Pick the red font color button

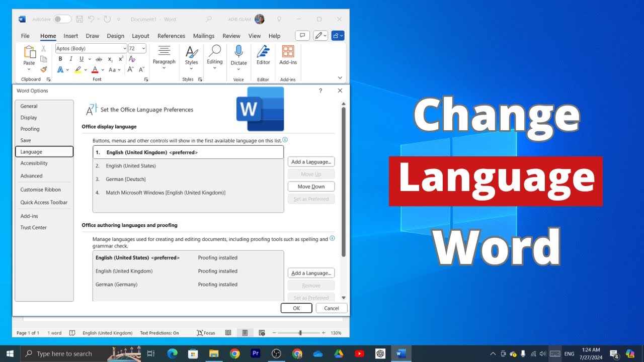click(x=95, y=69)
